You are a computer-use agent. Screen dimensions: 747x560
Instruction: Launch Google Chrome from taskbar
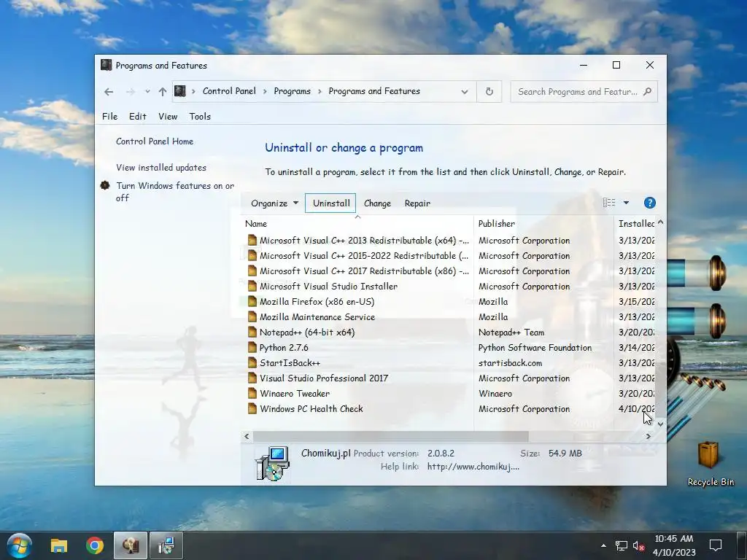95,545
